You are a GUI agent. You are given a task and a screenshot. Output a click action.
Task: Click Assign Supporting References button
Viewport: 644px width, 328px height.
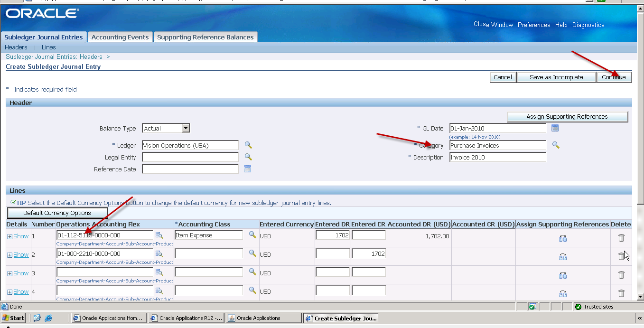pos(567,117)
